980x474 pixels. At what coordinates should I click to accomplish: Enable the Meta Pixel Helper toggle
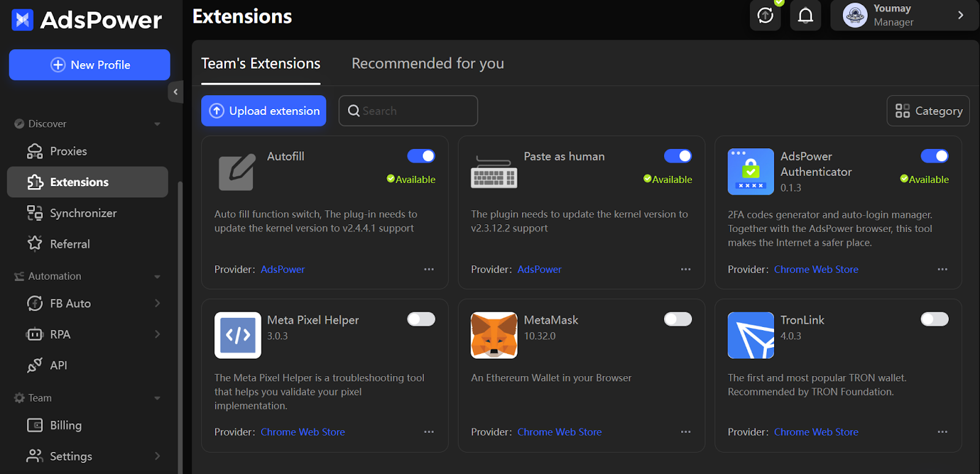click(x=421, y=319)
